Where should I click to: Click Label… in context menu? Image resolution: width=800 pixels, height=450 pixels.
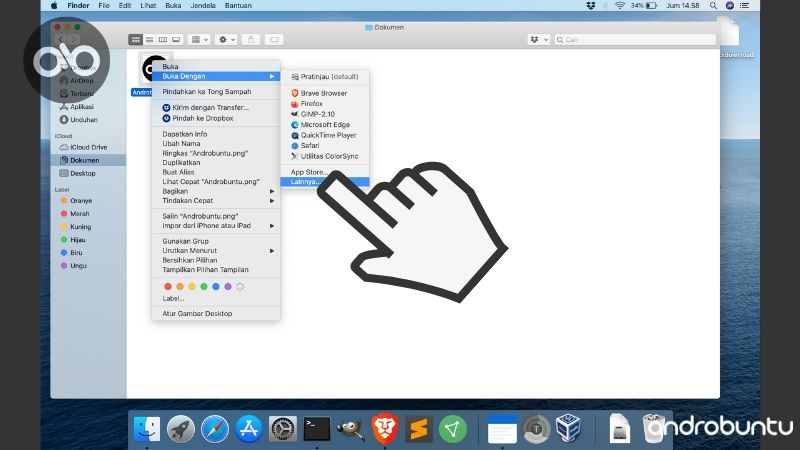point(173,298)
